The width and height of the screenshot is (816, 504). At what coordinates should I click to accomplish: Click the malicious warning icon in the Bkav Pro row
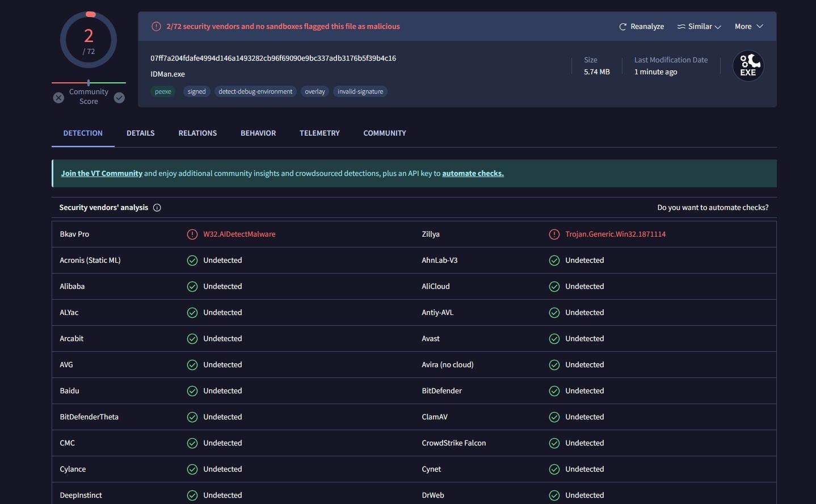point(192,234)
